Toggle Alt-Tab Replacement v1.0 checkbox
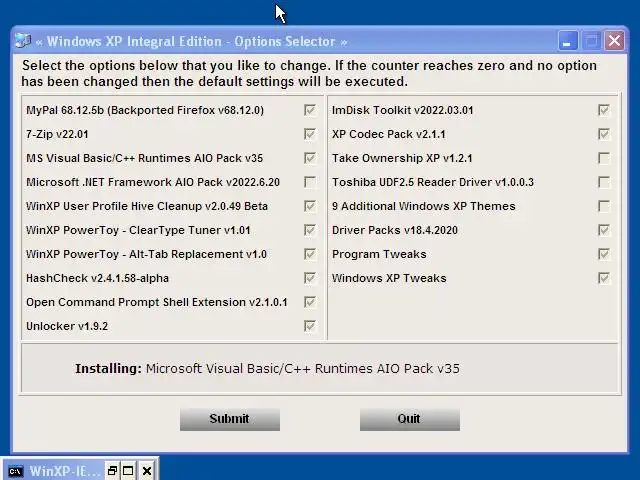 (x=310, y=254)
